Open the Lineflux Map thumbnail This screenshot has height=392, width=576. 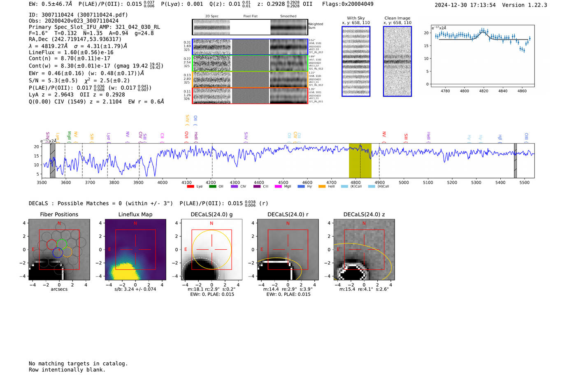click(135, 250)
